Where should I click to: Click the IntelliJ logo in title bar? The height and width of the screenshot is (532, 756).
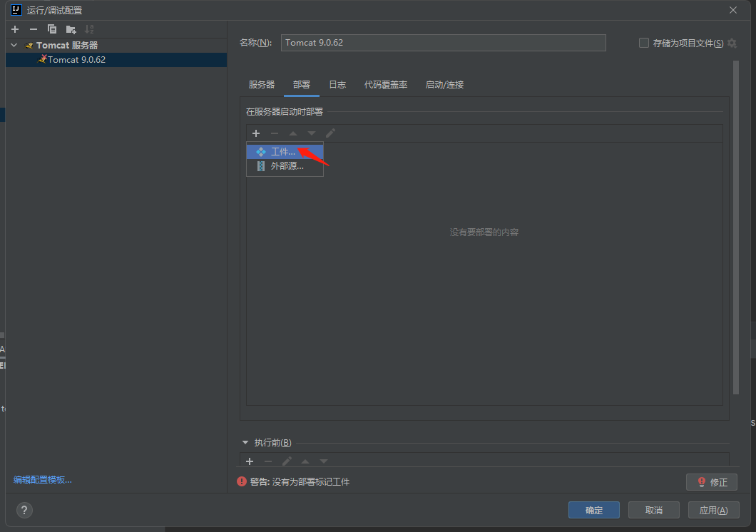[16, 10]
